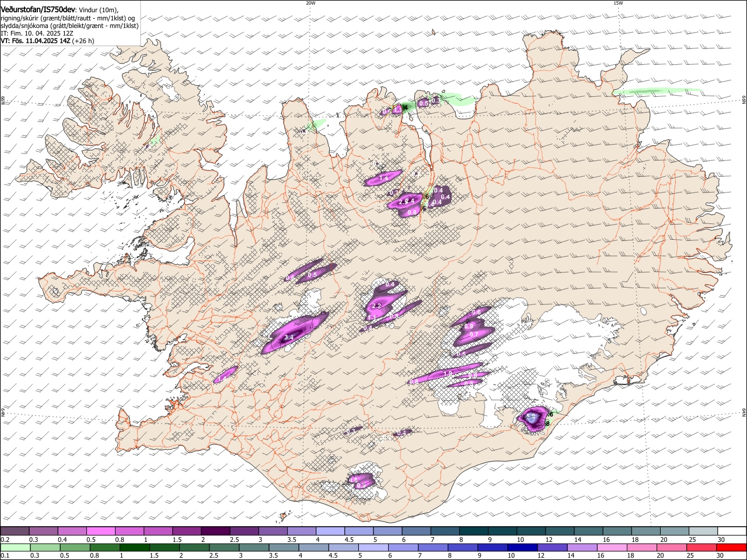The image size is (747, 560).
Task: Click the darkest green rain-scale swatch labeled 1
Action: click(x=134, y=548)
